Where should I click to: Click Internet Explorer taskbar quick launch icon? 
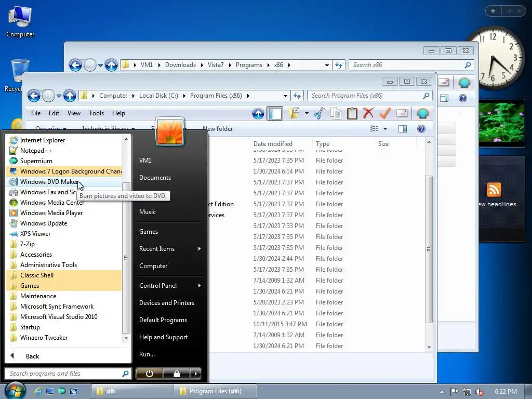(37, 391)
